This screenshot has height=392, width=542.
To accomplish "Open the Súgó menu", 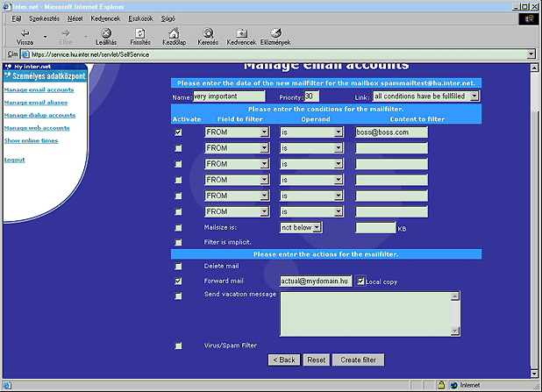I will 168,18.
